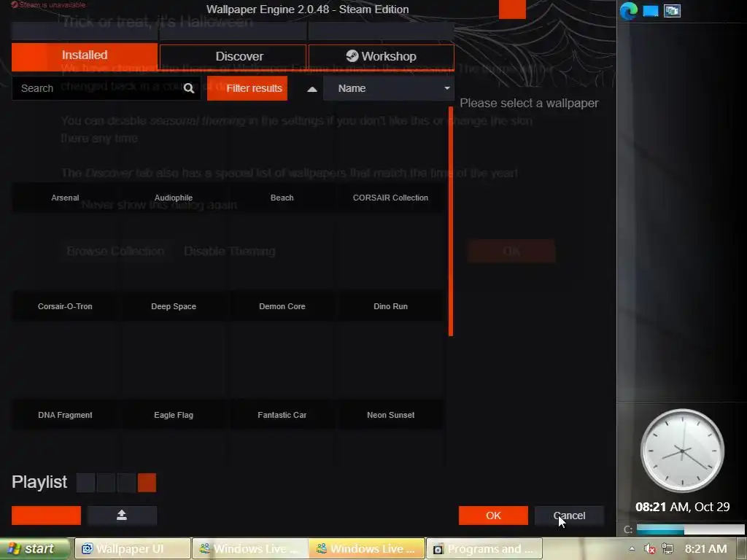The image size is (747, 560).
Task: Expand the Name sort dropdown
Action: coord(389,88)
